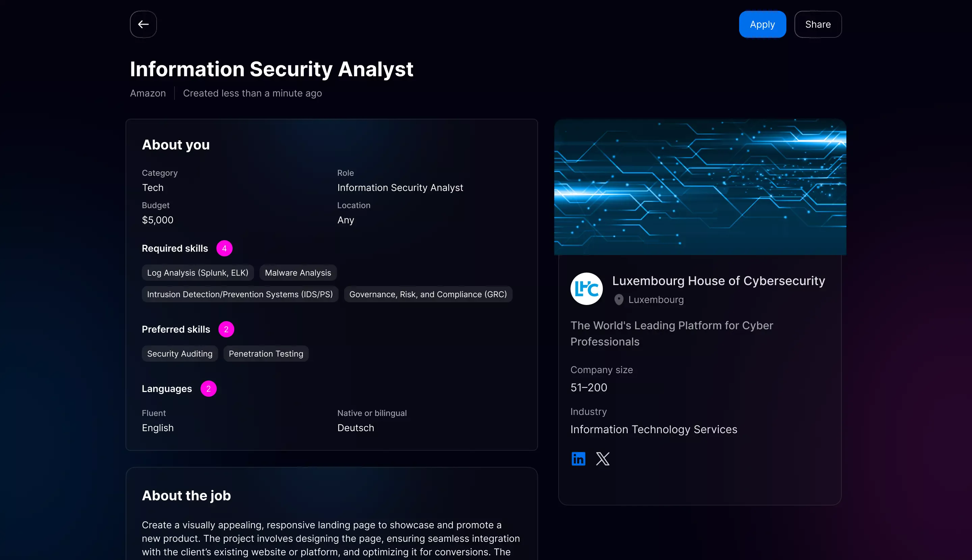Click the Information Security Analyst page title

[271, 69]
